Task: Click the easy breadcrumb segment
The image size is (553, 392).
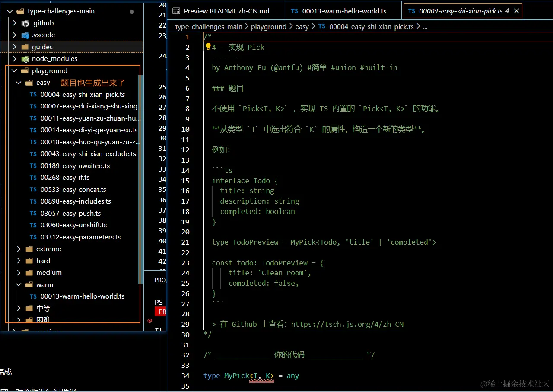Action: pyautogui.click(x=302, y=26)
